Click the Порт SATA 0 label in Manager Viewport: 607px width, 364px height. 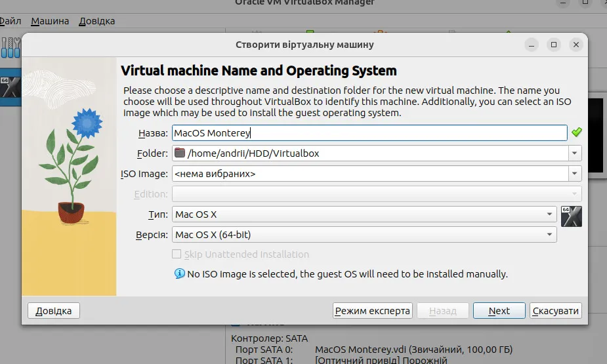tap(264, 350)
